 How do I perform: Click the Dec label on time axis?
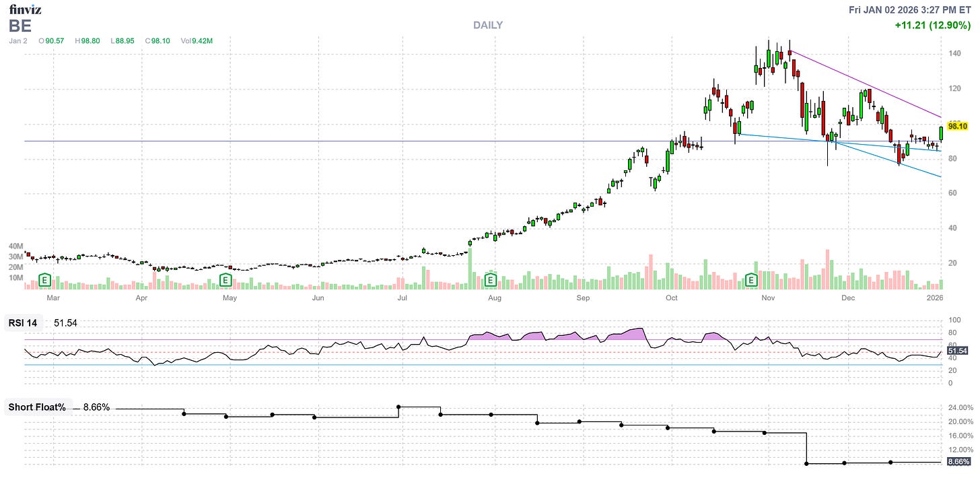pos(847,297)
